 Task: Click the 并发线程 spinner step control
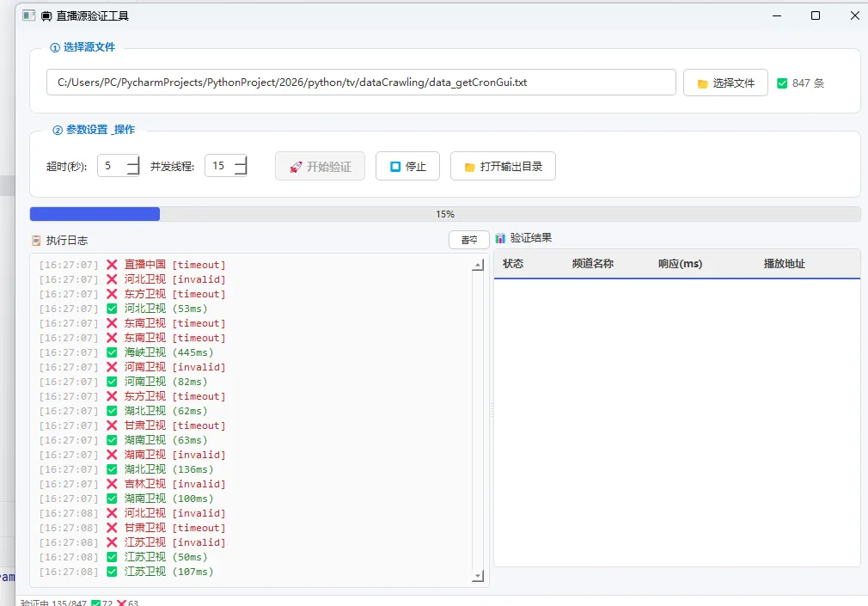tap(241, 166)
